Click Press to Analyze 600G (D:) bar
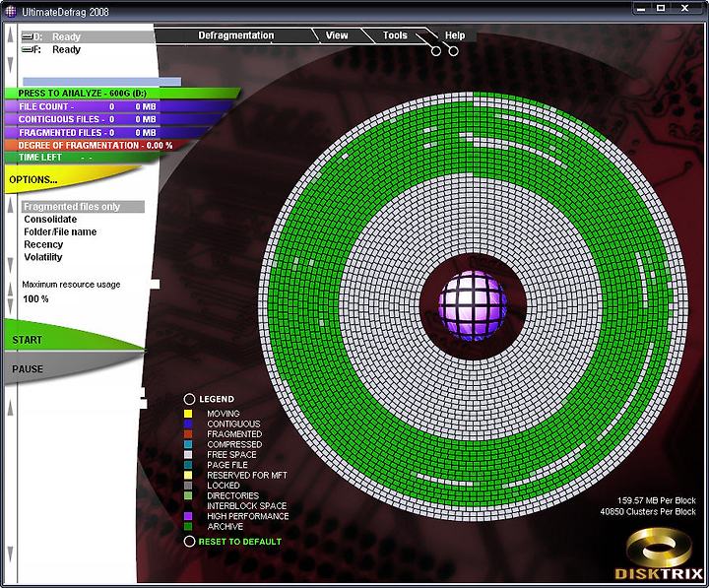This screenshot has height=588, width=709. click(x=120, y=94)
